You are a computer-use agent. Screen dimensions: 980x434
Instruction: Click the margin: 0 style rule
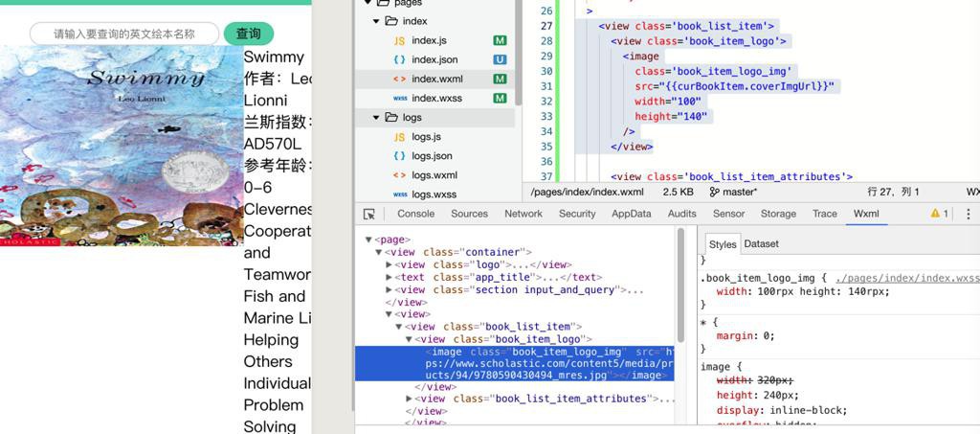tap(745, 336)
